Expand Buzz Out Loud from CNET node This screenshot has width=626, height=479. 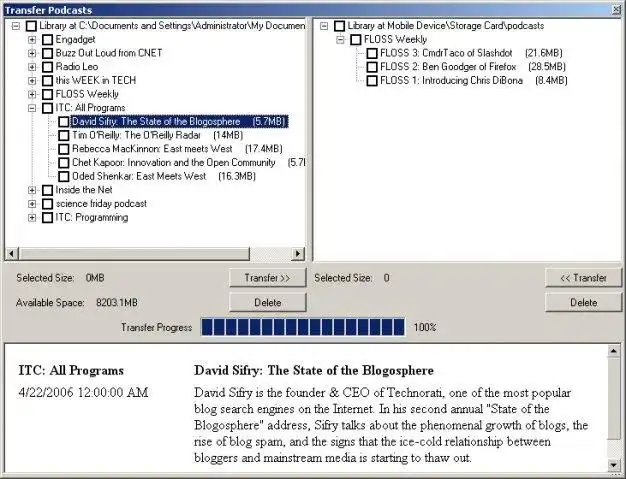pos(32,53)
